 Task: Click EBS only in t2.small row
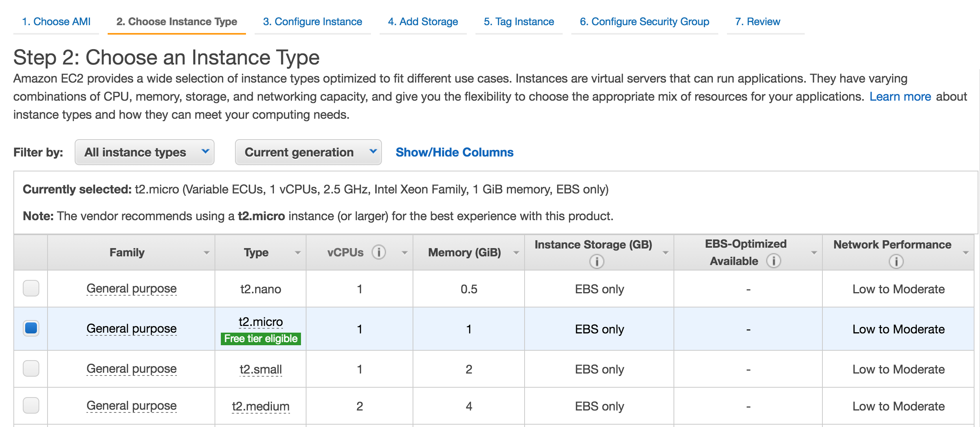pyautogui.click(x=599, y=370)
